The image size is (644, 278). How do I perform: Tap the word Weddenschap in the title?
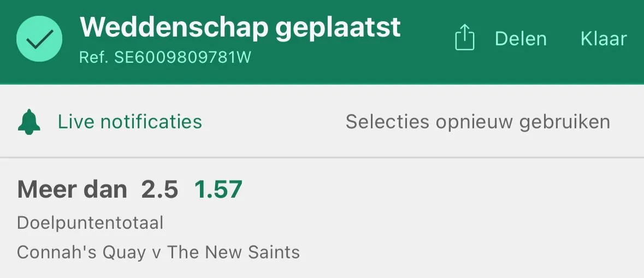click(x=174, y=27)
